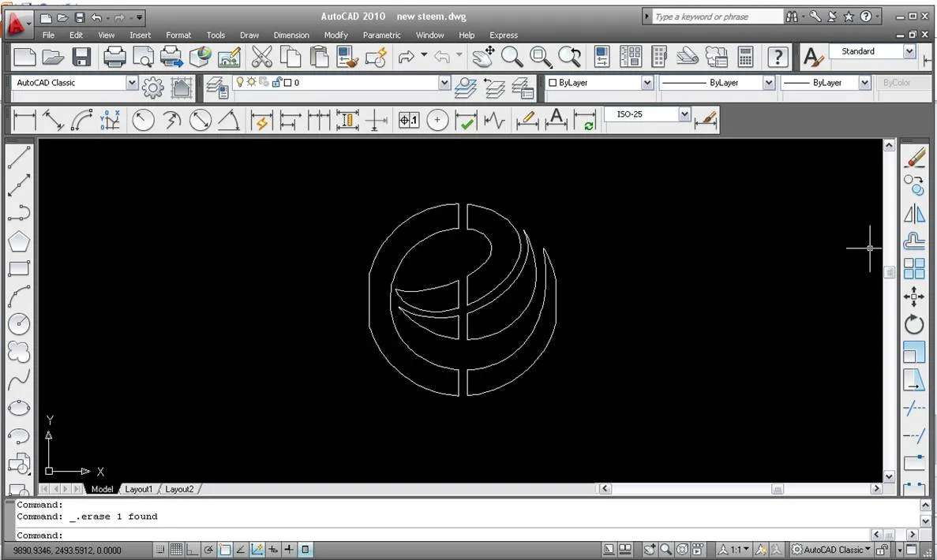
Task: Open a file with the Open folder icon
Action: point(53,58)
